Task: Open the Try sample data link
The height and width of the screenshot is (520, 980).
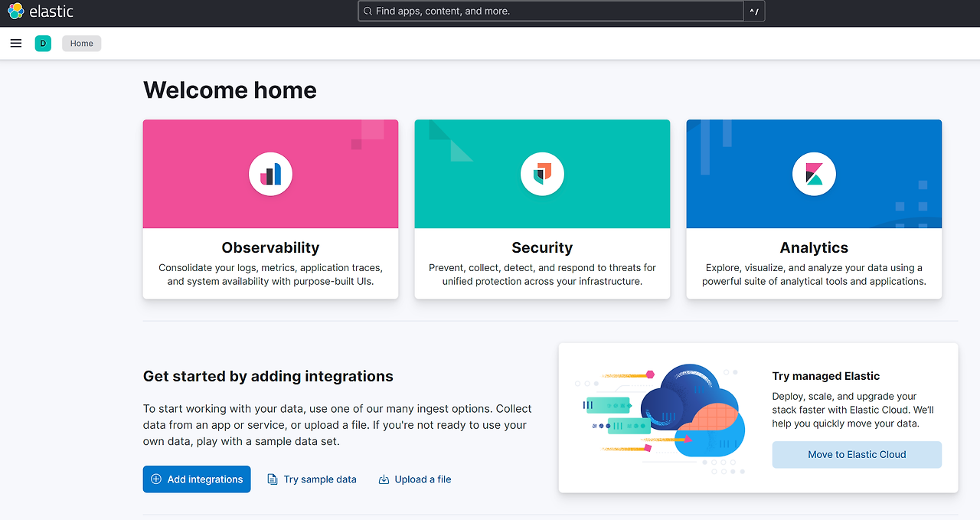Action: click(312, 479)
